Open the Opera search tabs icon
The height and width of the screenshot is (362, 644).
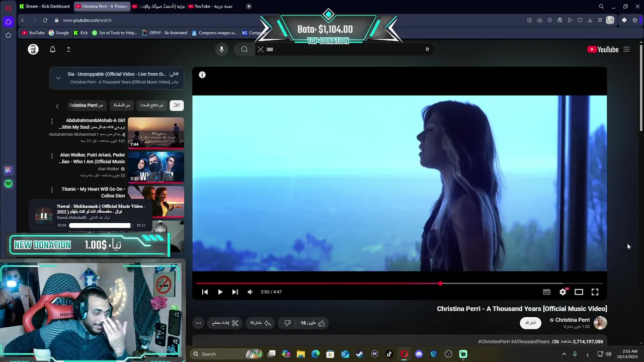click(601, 6)
